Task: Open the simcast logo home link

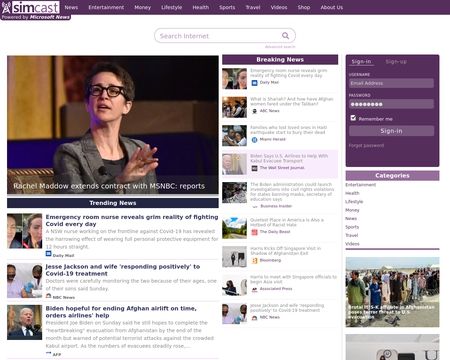Action: 31,7
